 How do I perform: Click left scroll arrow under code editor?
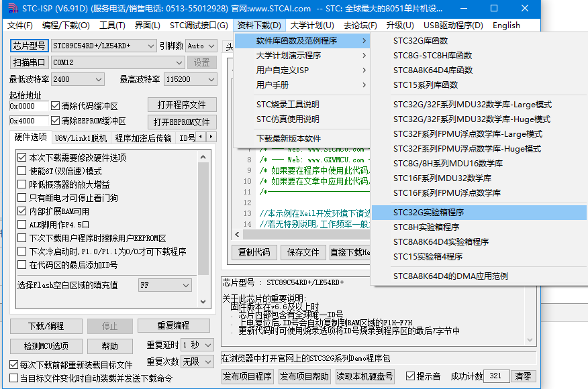(x=237, y=235)
